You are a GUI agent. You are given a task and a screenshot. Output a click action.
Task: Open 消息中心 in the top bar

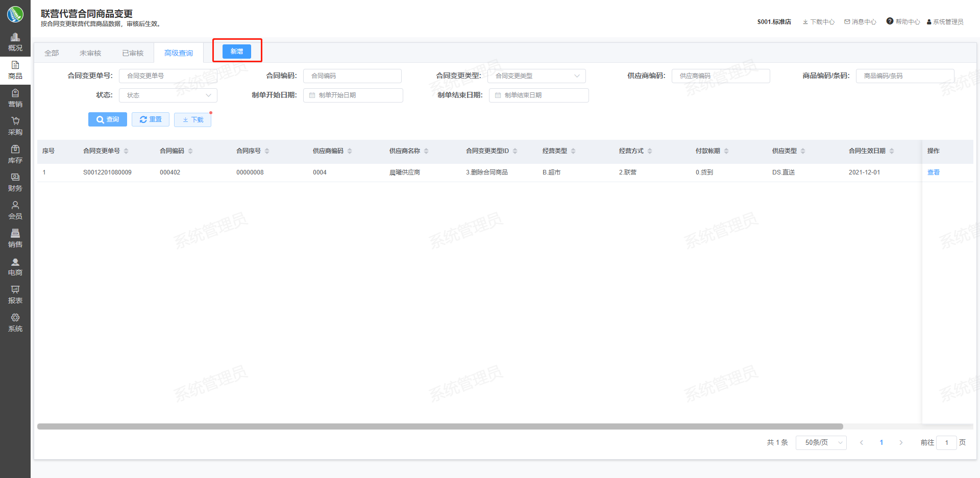point(860,22)
